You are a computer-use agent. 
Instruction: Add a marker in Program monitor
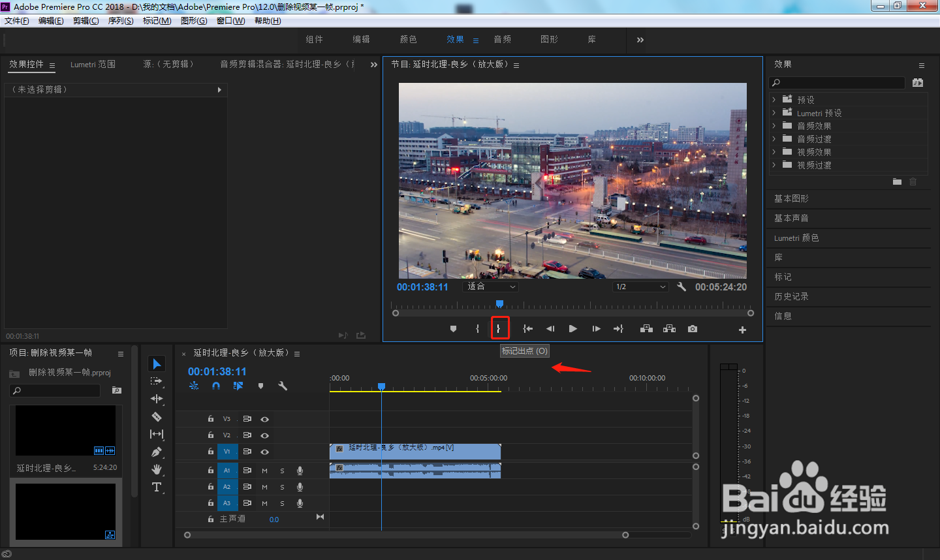coord(454,329)
